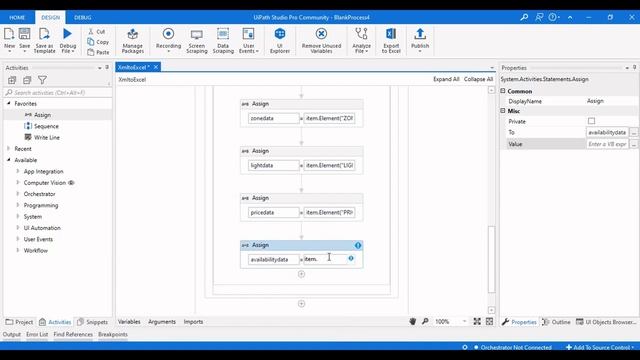Copy the selected activity
Image resolution: width=640 pixels, height=360 pixels.
click(x=98, y=42)
